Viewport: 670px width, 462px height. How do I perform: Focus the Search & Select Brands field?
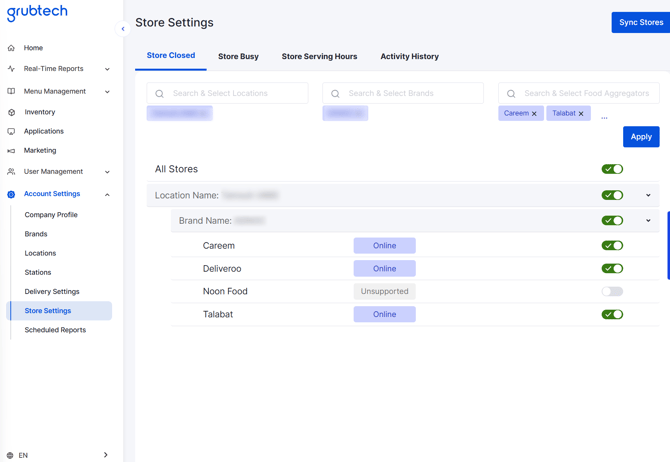click(x=403, y=93)
